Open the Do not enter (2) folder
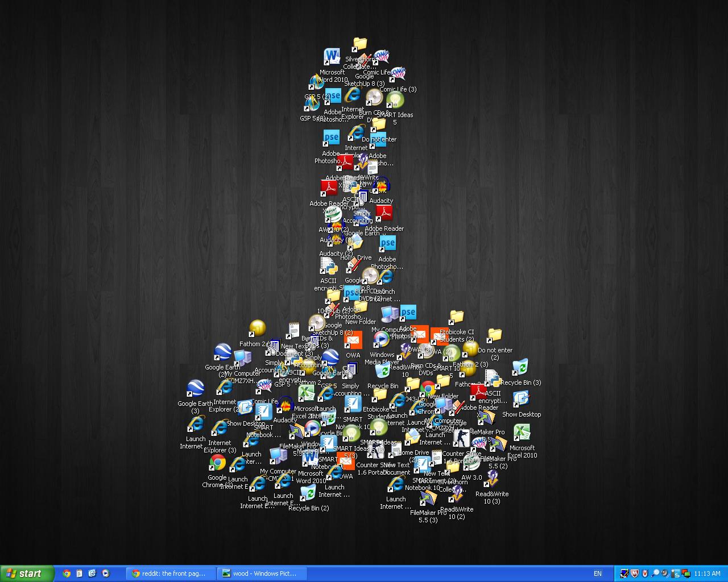 (x=495, y=336)
